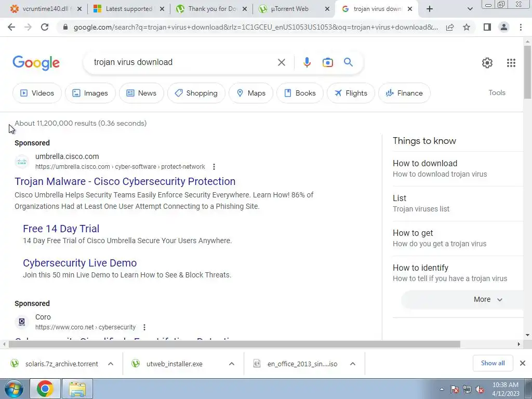
Task: Switch to vcruntime140.dll tab
Action: tap(46, 9)
